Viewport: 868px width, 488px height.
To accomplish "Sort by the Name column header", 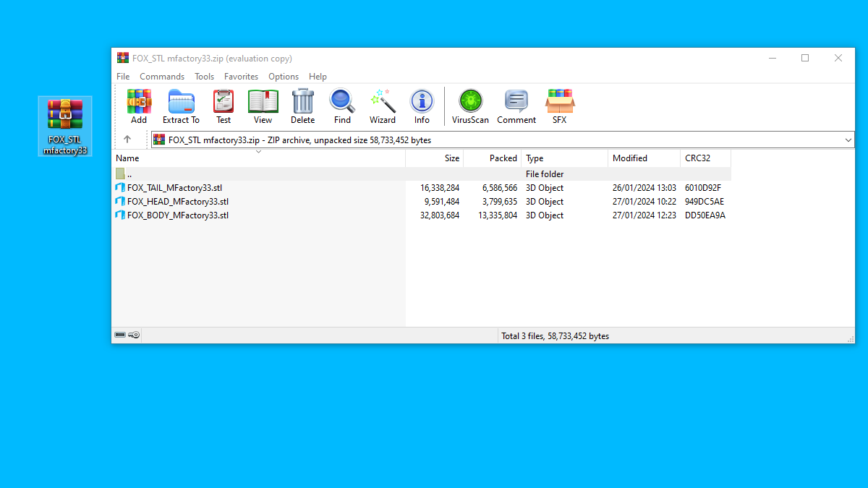I will (x=259, y=158).
